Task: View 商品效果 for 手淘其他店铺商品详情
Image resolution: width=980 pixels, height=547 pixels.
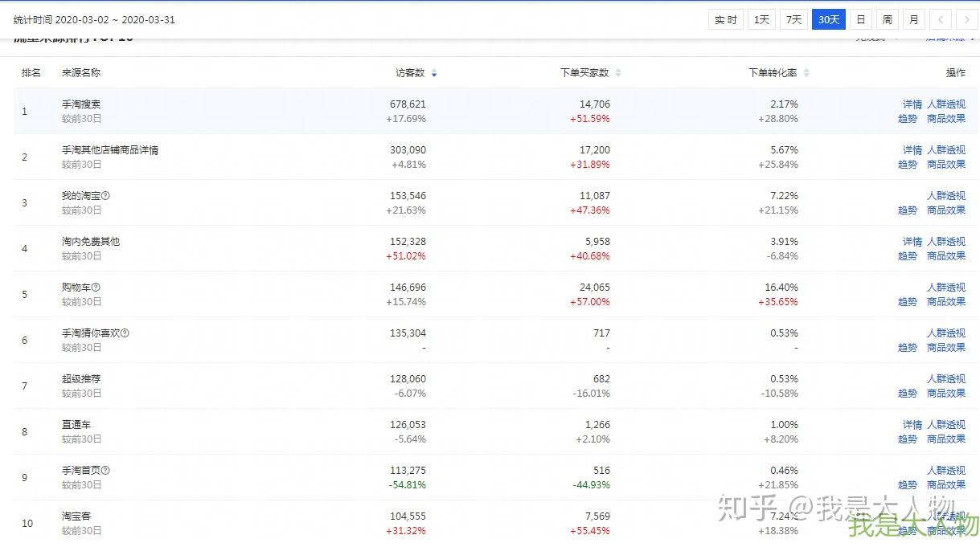Action: tap(946, 165)
